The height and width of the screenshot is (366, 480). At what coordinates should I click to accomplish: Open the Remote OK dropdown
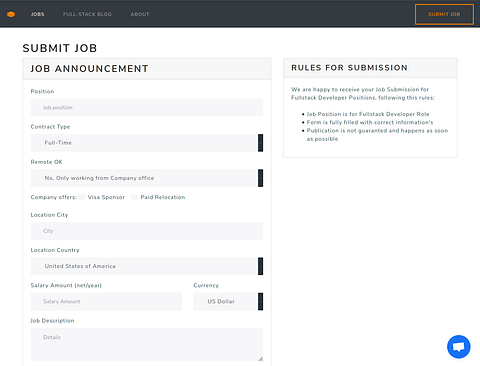[147, 178]
